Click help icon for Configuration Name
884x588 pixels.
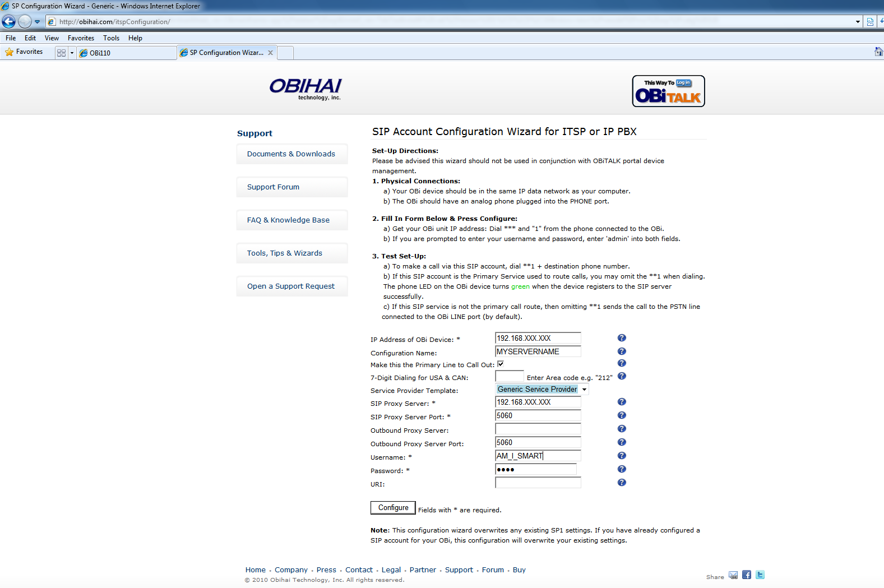[x=622, y=351]
